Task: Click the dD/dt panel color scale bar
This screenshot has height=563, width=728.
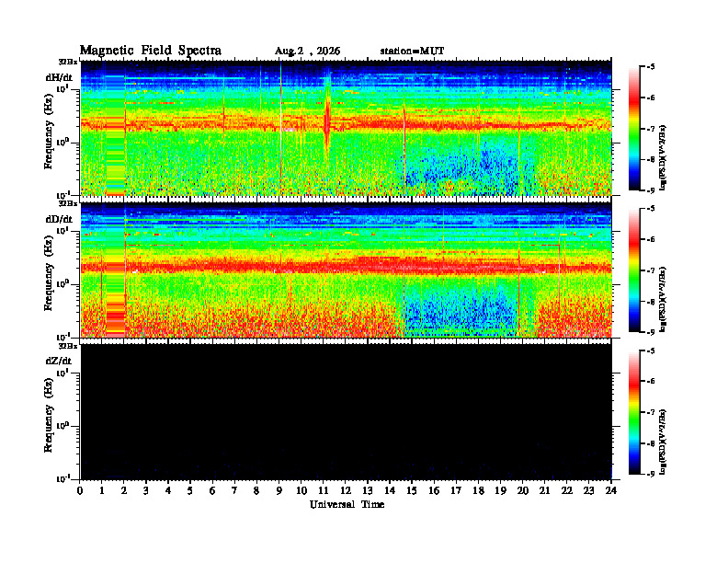Action: pyautogui.click(x=634, y=270)
